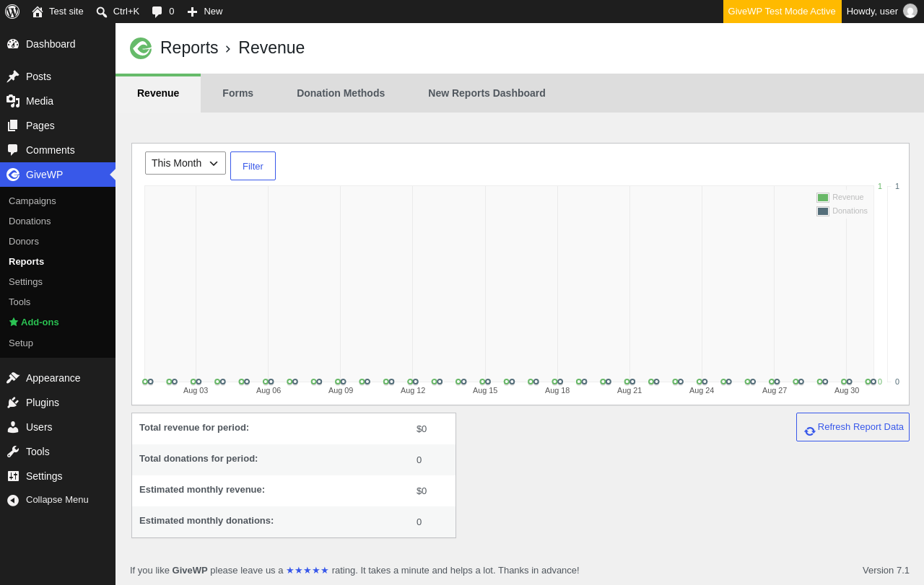Click the refresh arrows icon
924x585 pixels.
810,431
